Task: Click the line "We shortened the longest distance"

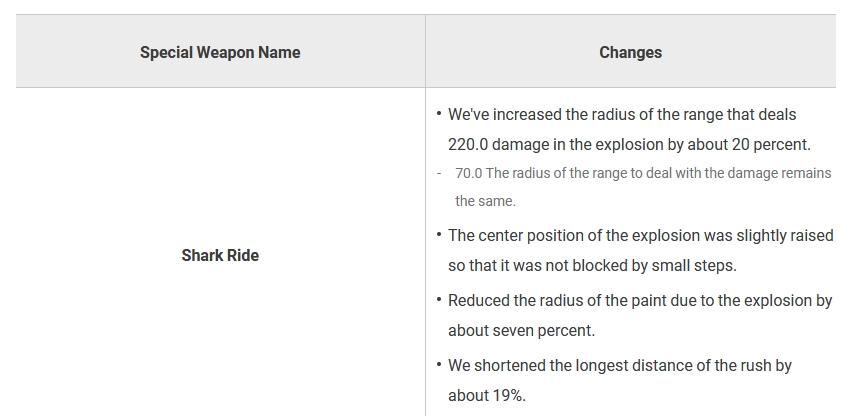Action: click(620, 366)
